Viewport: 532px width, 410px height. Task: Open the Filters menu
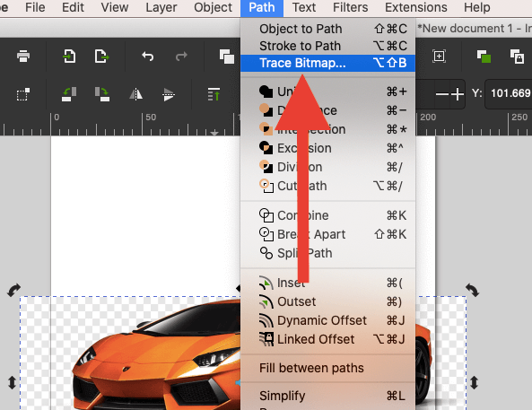pos(350,7)
